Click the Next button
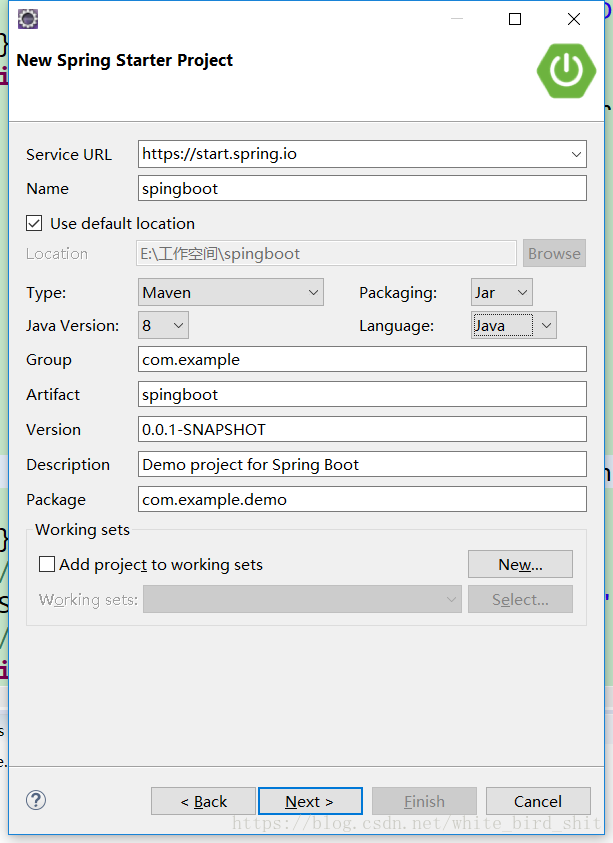The image size is (613, 843). tap(310, 801)
